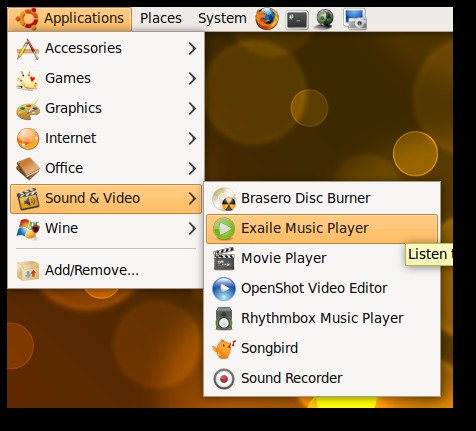This screenshot has width=476, height=431.
Task: Click the Sound & Video submenu arrow
Action: [192, 199]
